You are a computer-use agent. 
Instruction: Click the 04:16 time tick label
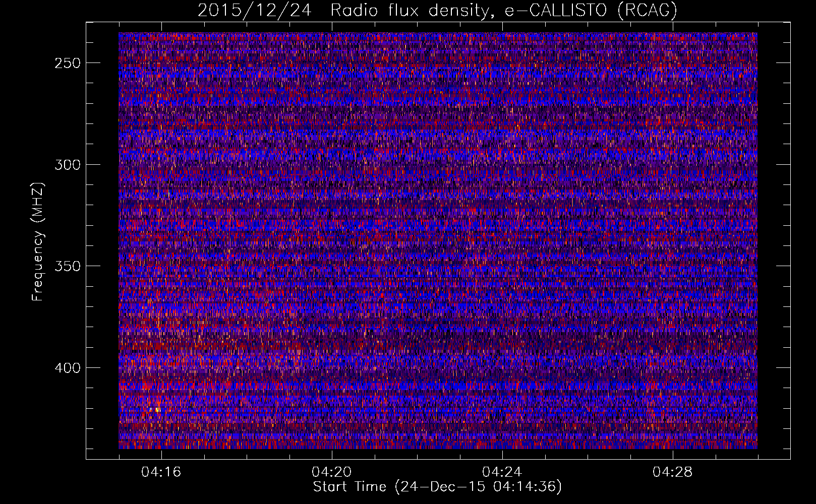click(161, 472)
